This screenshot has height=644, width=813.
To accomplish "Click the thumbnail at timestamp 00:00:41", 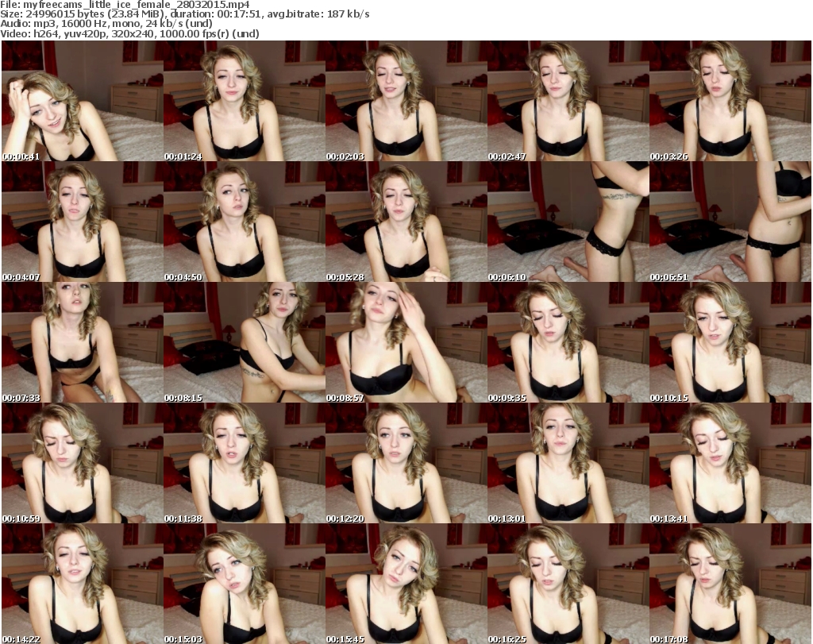I will pyautogui.click(x=81, y=101).
